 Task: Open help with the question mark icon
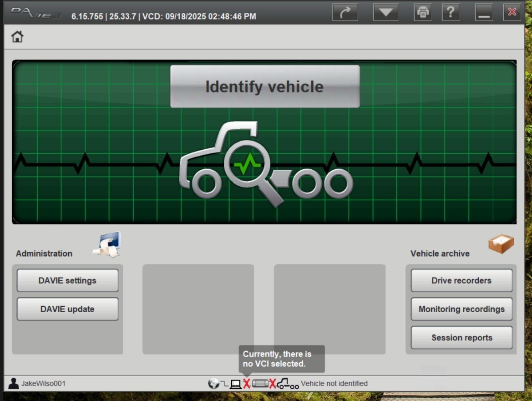[x=450, y=12]
